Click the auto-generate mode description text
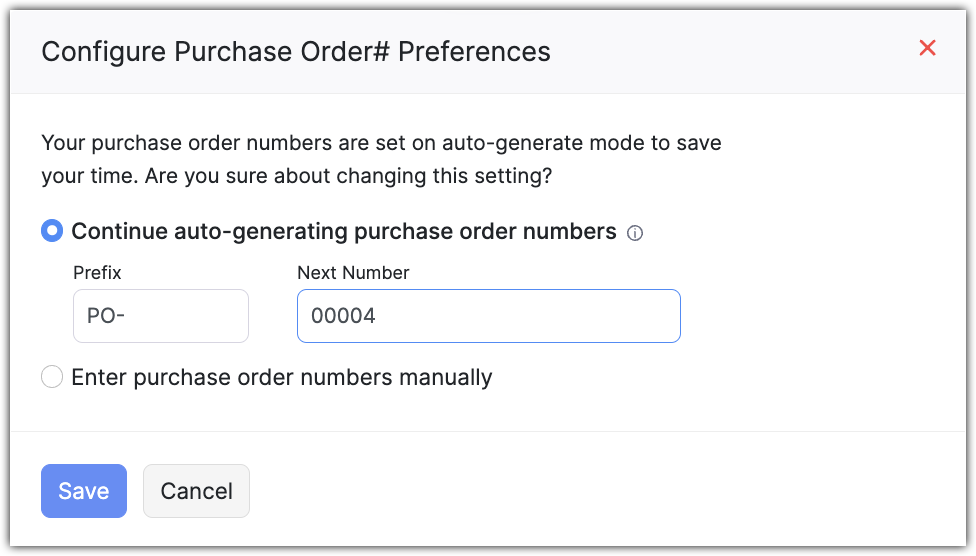This screenshot has height=556, width=976. [x=381, y=160]
